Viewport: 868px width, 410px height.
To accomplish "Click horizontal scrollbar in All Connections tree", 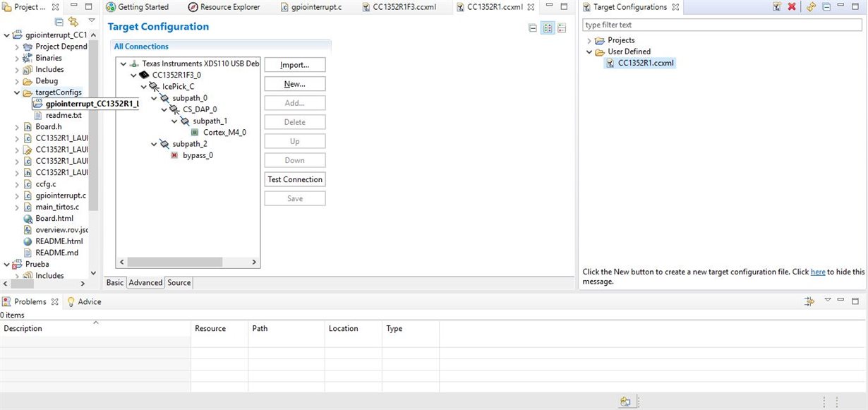I will click(x=176, y=262).
